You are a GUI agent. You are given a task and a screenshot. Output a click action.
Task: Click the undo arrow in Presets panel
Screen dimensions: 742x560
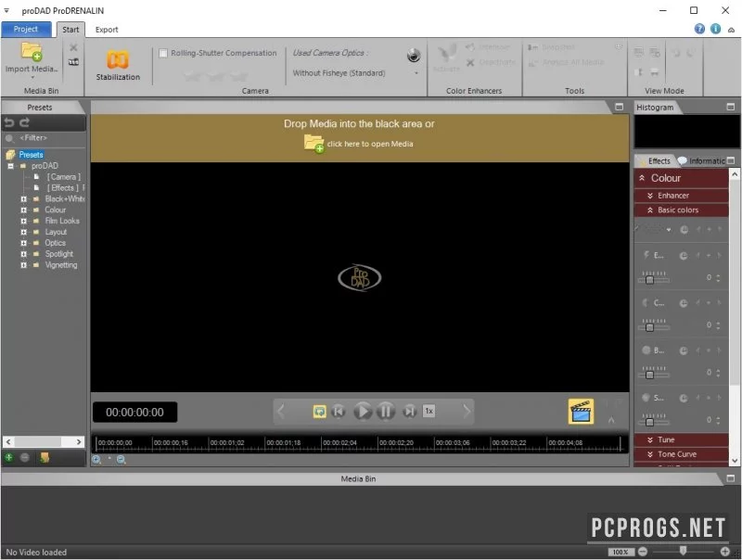click(9, 123)
